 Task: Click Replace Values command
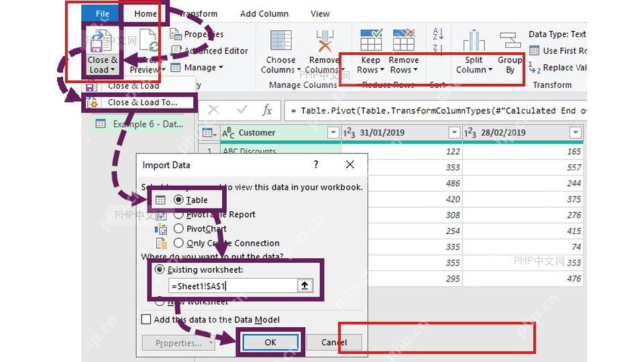558,68
